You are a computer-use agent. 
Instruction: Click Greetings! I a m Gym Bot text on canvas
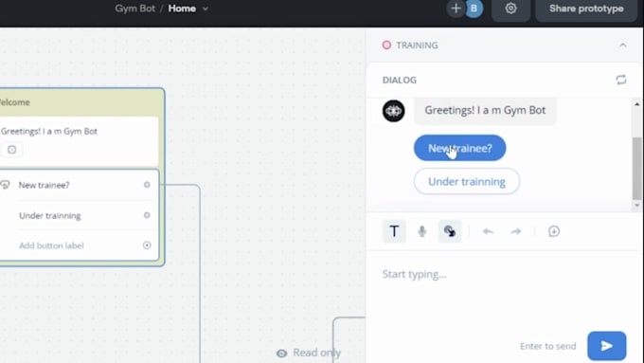coord(49,131)
